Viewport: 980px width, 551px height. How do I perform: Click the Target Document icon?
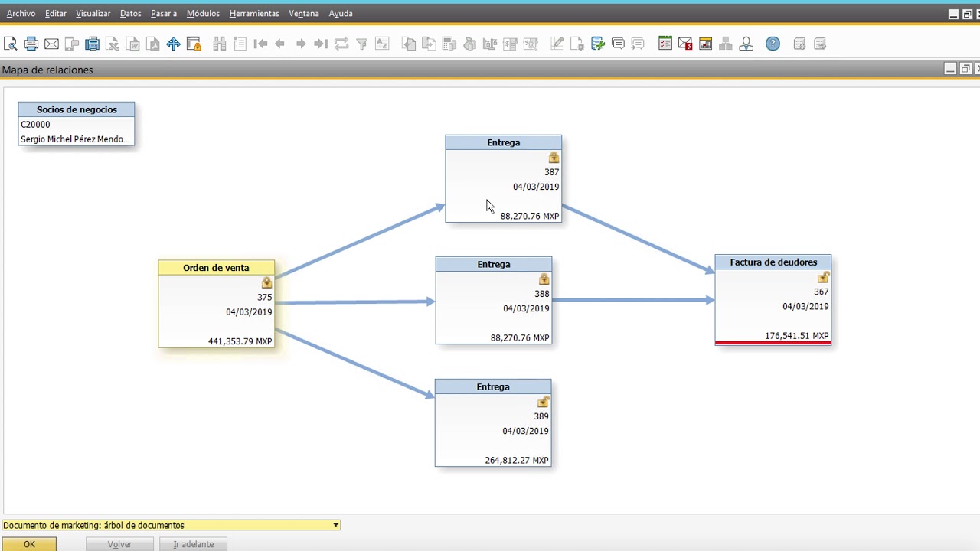click(x=429, y=44)
